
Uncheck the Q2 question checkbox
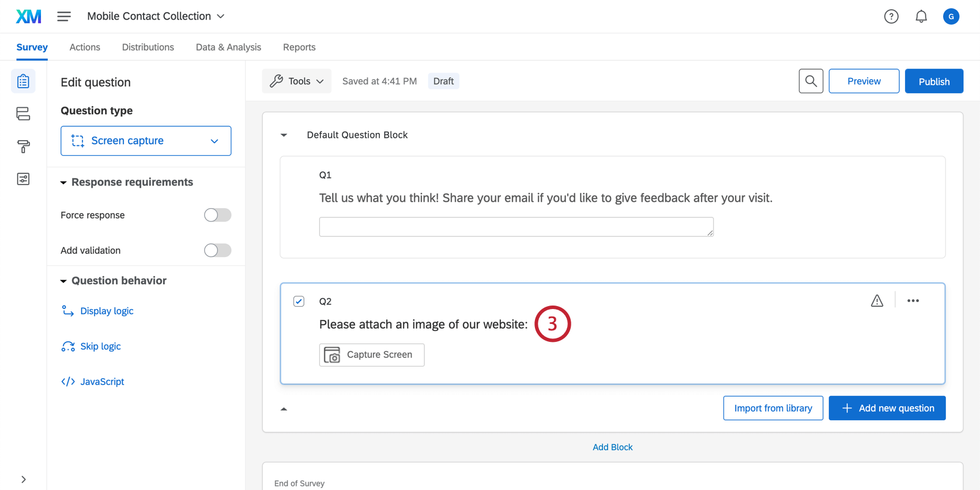[x=299, y=301]
